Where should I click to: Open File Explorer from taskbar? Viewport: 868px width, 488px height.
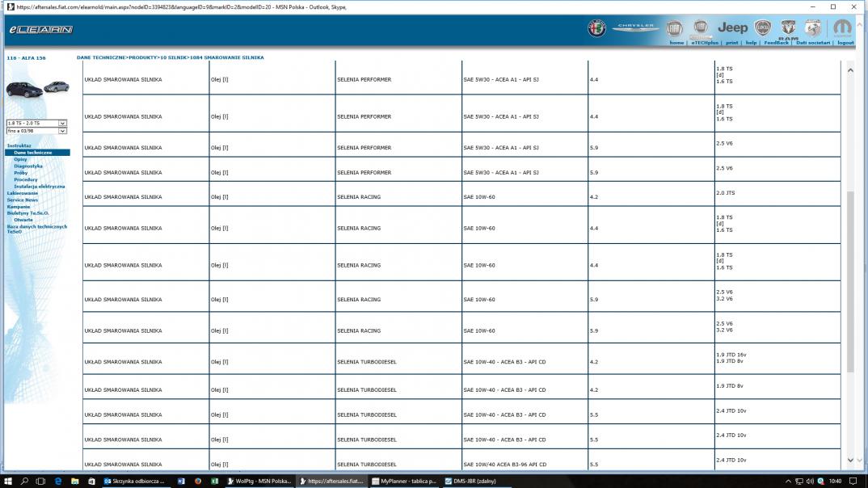click(74, 482)
